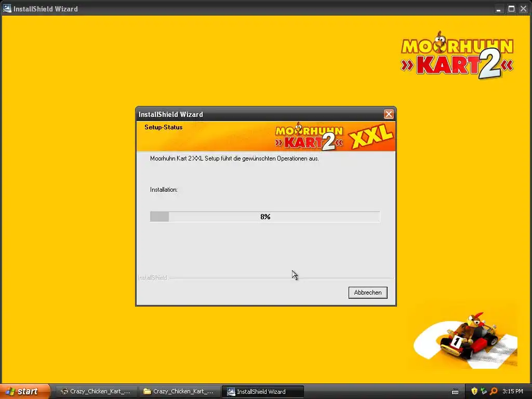The width and height of the screenshot is (532, 399).
Task: Click the chicken kart racer image
Action: (465, 340)
